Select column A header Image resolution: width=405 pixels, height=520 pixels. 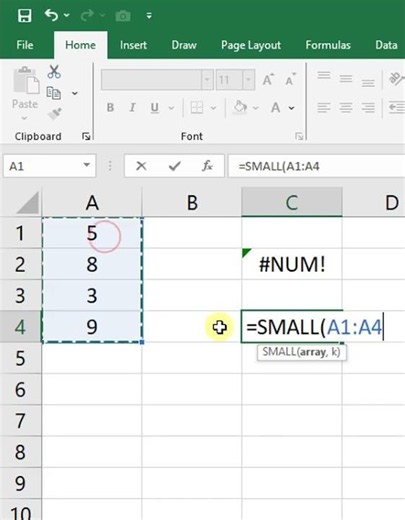pos(92,202)
